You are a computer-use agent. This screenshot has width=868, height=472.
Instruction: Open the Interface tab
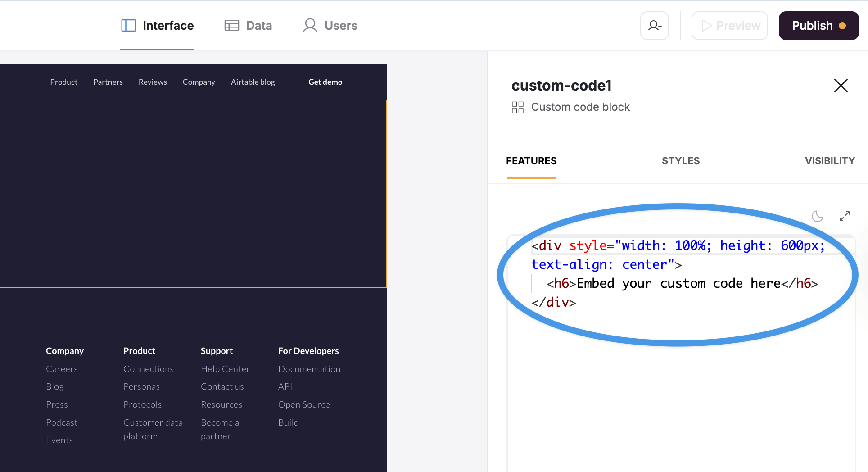157,26
